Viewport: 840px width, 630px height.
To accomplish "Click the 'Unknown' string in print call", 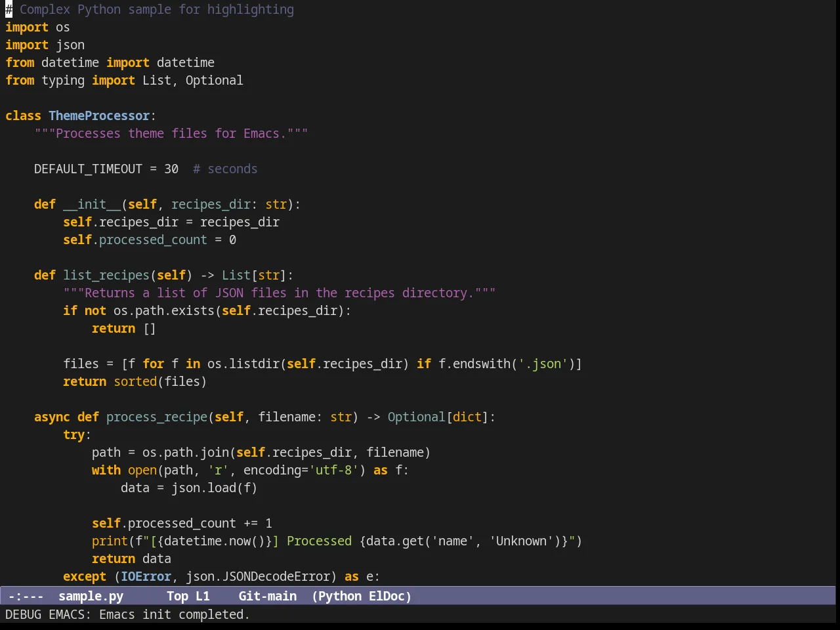I will point(522,541).
